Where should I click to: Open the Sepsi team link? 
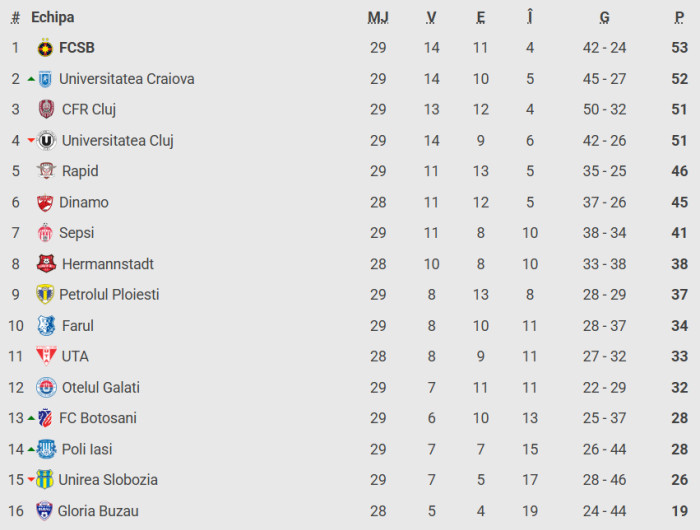[x=77, y=233]
